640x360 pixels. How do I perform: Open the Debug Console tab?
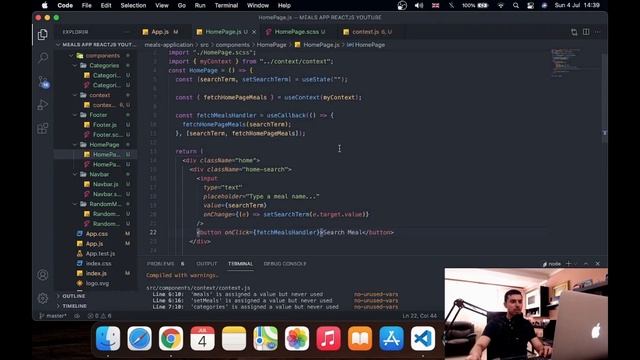pos(285,264)
